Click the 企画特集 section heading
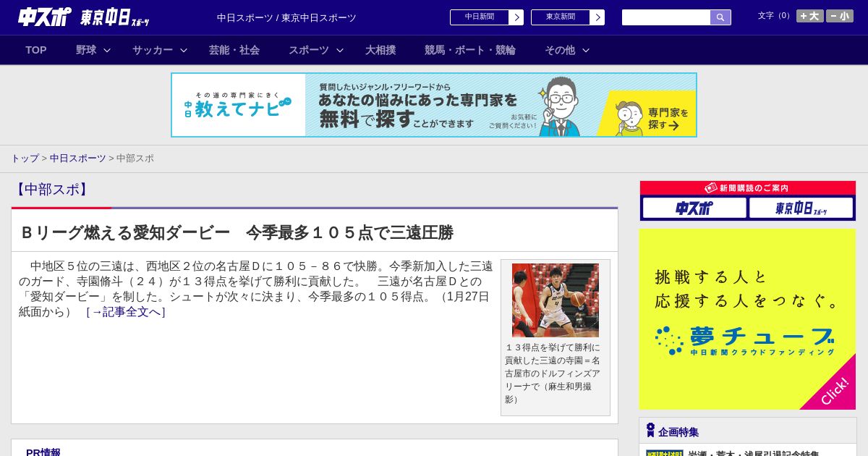868x456 pixels. [678, 432]
